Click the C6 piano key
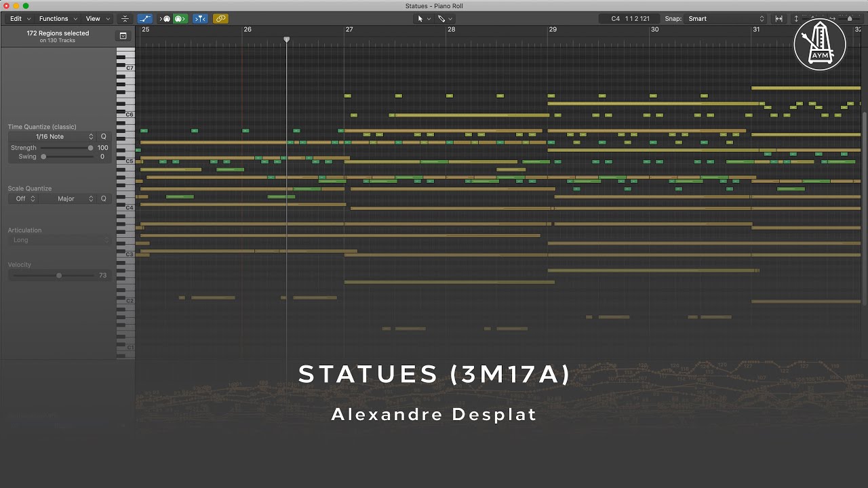 (126, 115)
